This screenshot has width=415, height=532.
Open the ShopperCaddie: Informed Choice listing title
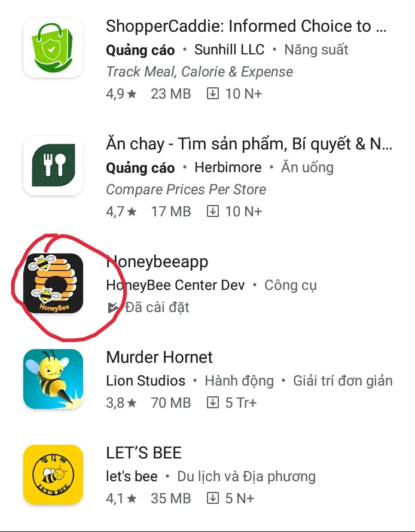(246, 26)
